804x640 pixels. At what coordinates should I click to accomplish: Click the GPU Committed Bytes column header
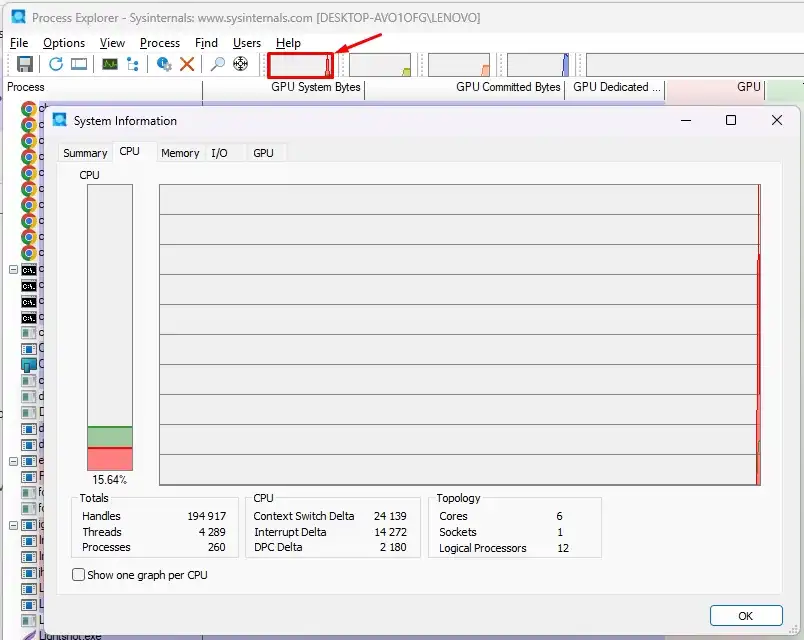(x=508, y=87)
